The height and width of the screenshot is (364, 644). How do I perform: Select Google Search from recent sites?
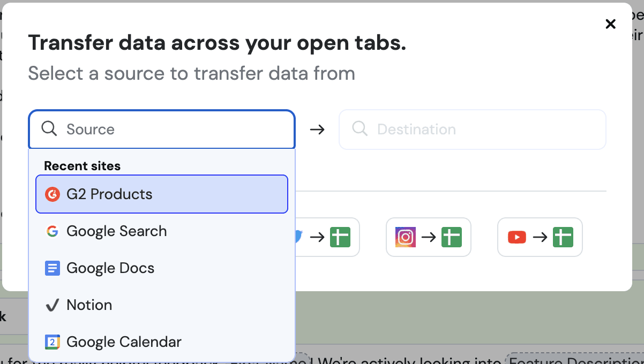pos(116,231)
